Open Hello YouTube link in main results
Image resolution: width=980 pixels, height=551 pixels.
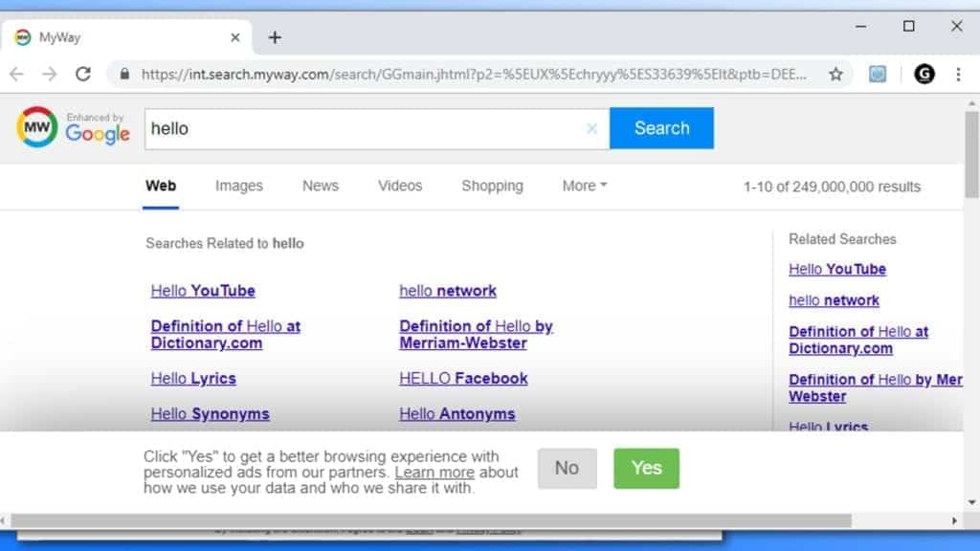point(203,291)
